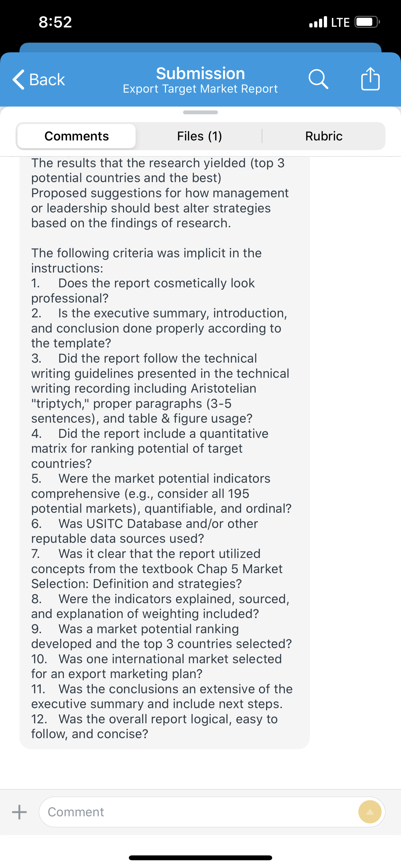Viewport: 401px width, 868px height.
Task: Tap the share export icon
Action: [x=370, y=78]
